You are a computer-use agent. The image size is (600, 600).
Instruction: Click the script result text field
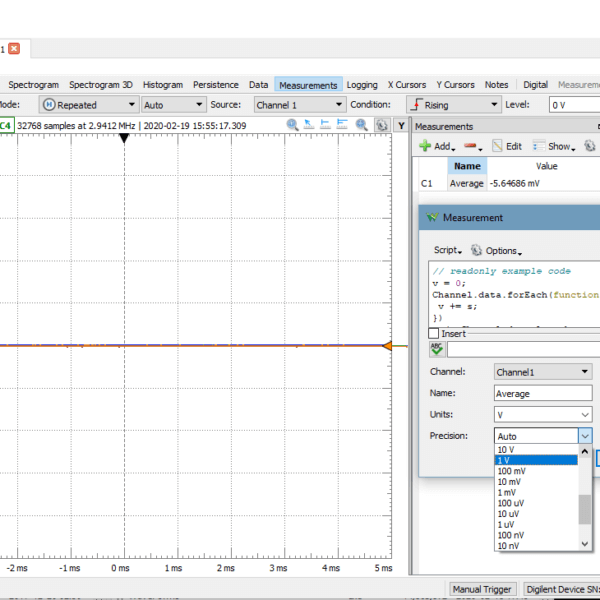click(523, 350)
